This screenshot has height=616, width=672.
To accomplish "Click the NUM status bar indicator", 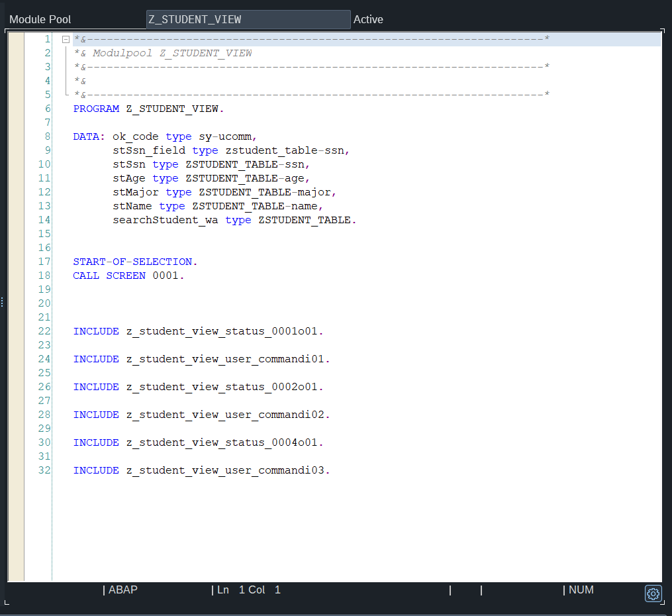I will click(x=581, y=590).
